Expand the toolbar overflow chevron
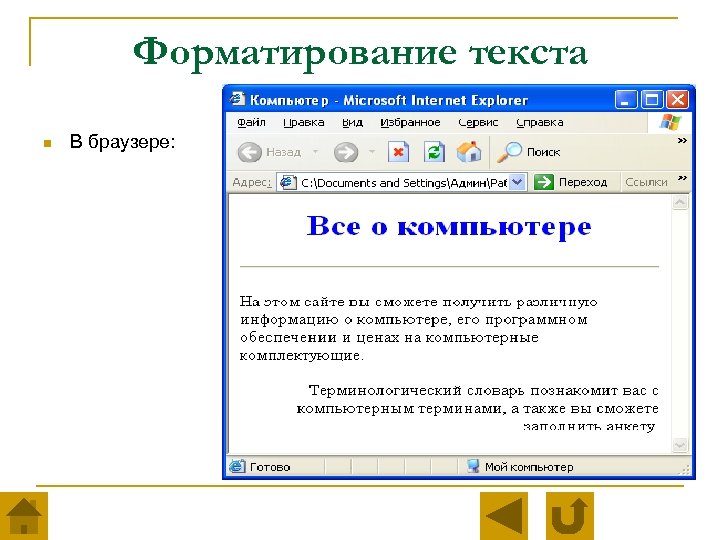Viewport: 720px width, 540px height. [682, 141]
